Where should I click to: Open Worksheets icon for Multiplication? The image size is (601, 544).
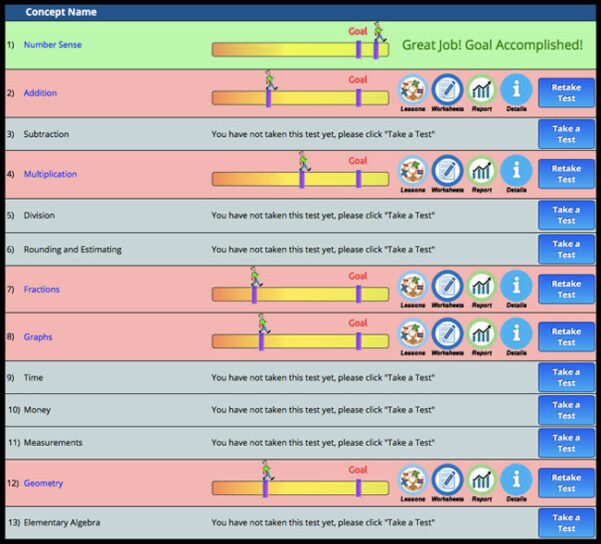coord(447,171)
